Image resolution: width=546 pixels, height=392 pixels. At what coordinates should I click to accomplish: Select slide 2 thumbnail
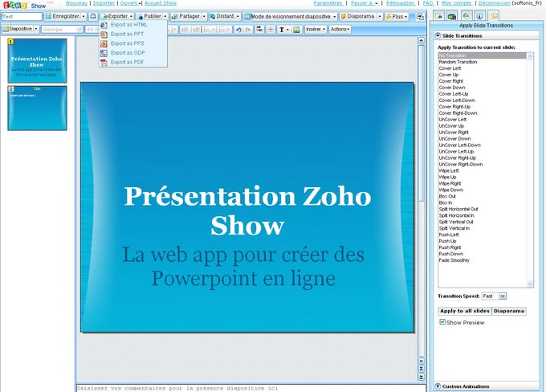coord(37,108)
